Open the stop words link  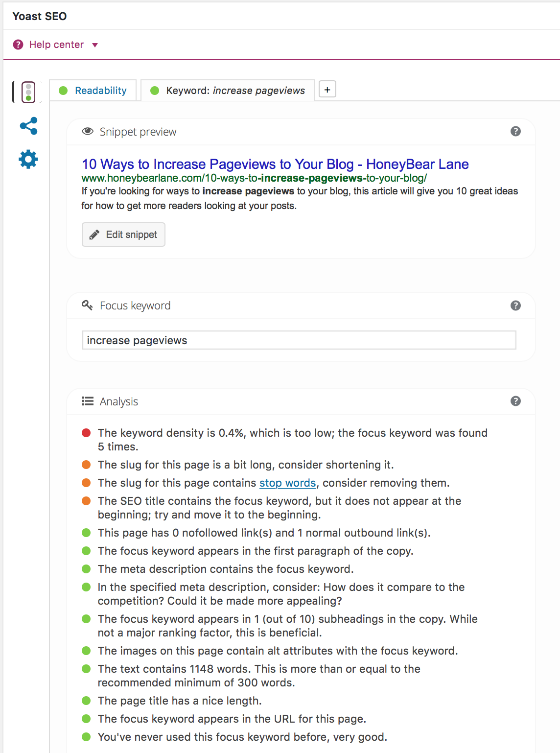tap(288, 483)
